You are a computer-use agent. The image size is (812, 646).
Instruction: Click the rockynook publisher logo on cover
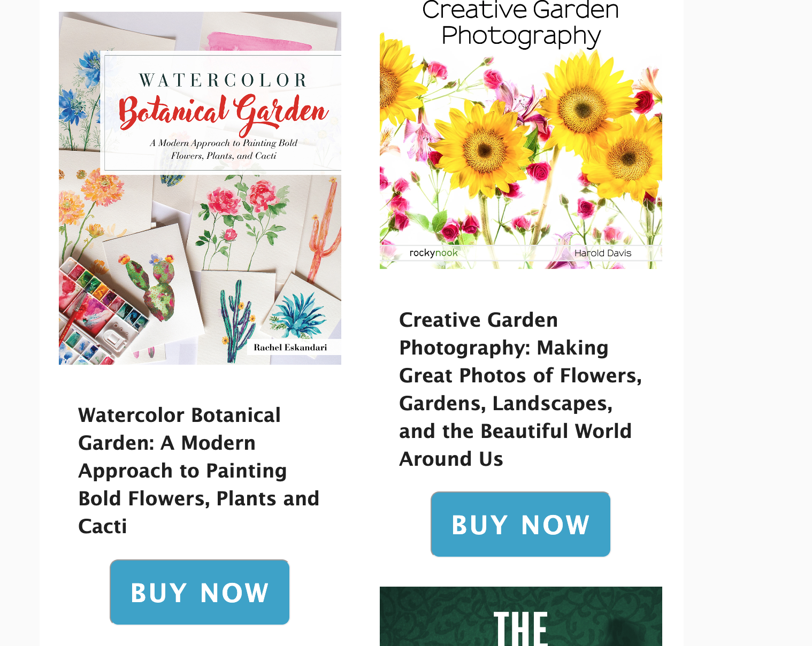tap(433, 253)
